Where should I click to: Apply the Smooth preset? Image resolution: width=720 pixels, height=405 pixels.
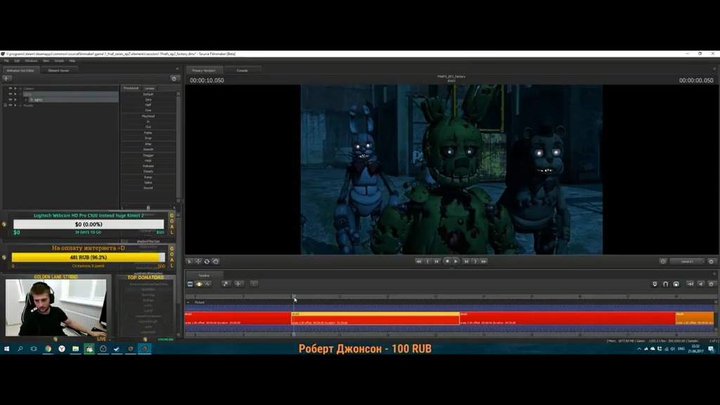[x=148, y=149]
